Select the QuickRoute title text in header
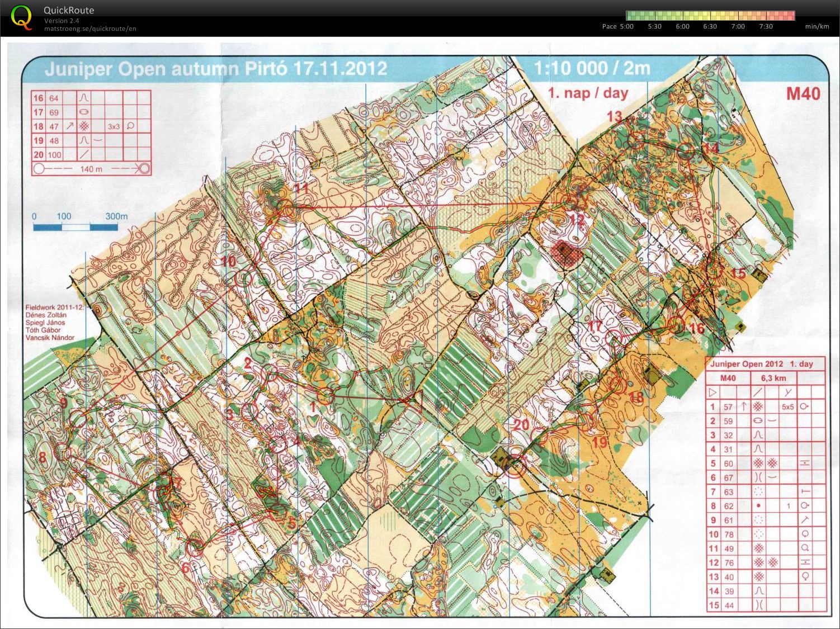The height and width of the screenshot is (629, 840). point(69,10)
